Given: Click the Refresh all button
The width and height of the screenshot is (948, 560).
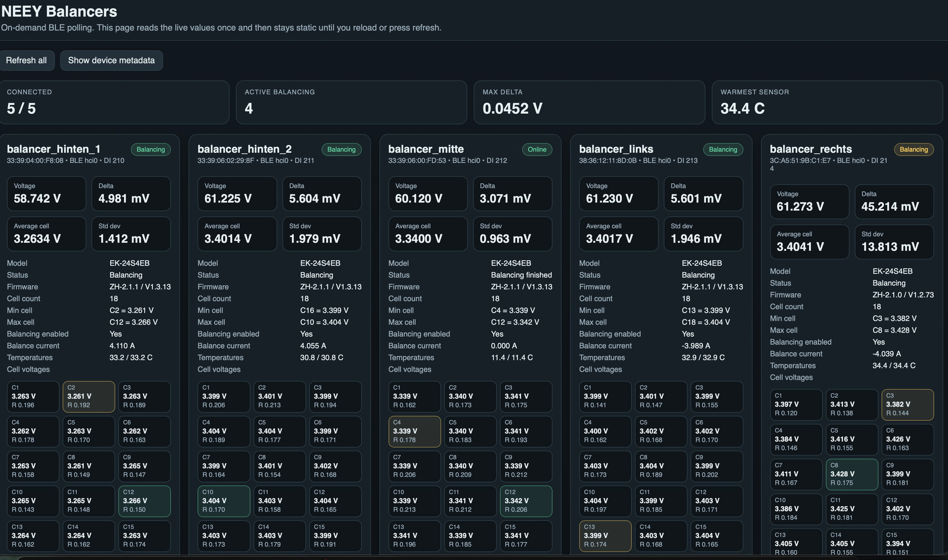Looking at the screenshot, I should (26, 60).
